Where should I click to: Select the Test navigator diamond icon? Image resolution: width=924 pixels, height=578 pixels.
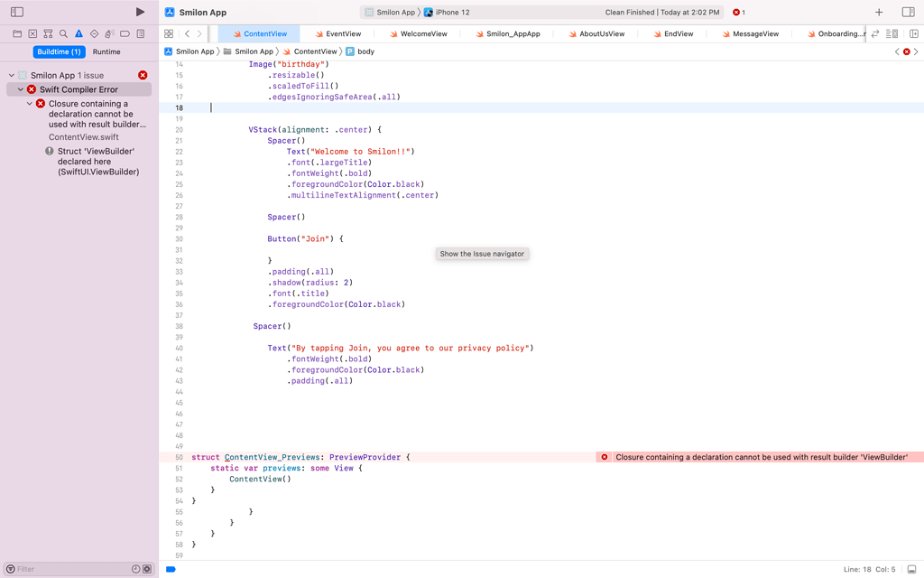click(95, 33)
